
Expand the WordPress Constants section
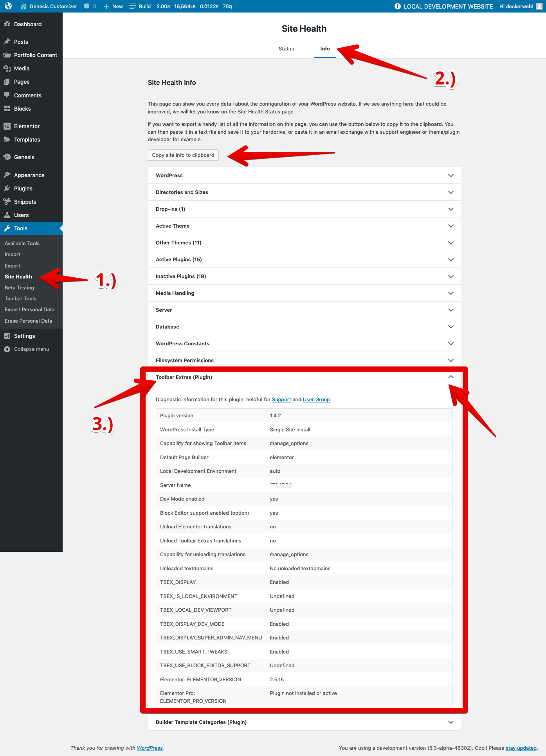pos(304,343)
